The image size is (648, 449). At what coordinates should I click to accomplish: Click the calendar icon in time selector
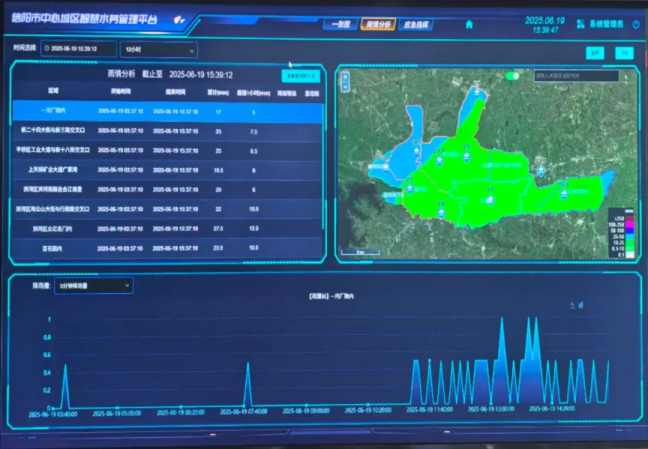tap(46, 49)
